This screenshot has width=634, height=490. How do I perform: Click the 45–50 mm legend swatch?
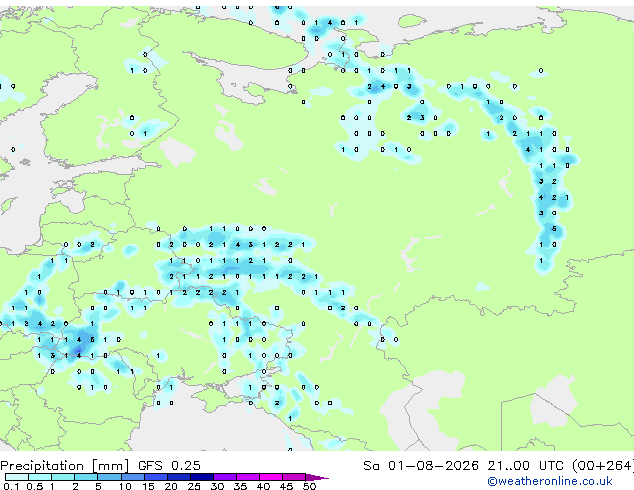tap(294, 477)
